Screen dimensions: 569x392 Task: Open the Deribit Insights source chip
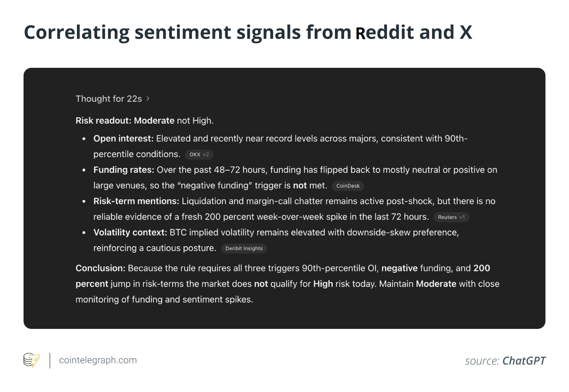[x=244, y=249]
